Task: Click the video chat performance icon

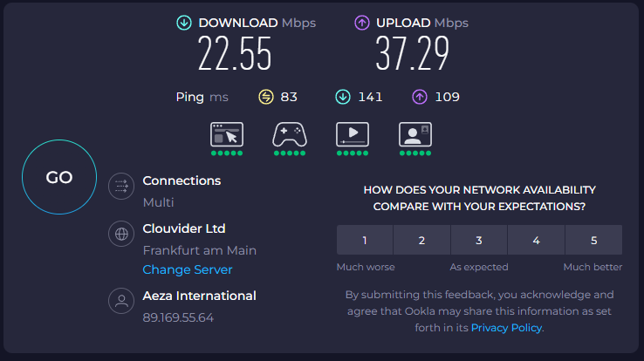Action: point(415,134)
